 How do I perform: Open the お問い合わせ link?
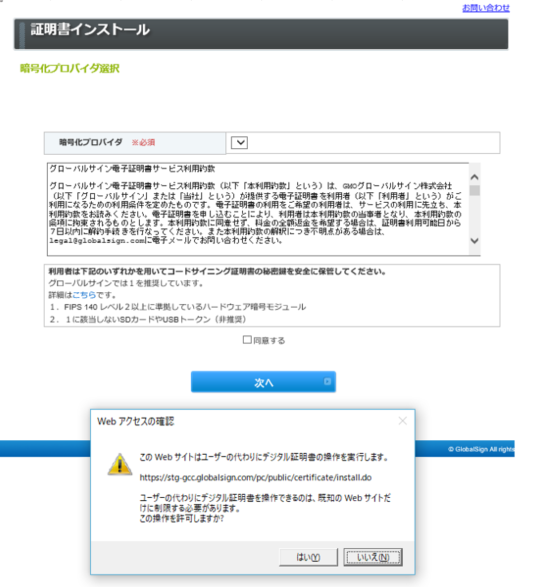[x=486, y=8]
